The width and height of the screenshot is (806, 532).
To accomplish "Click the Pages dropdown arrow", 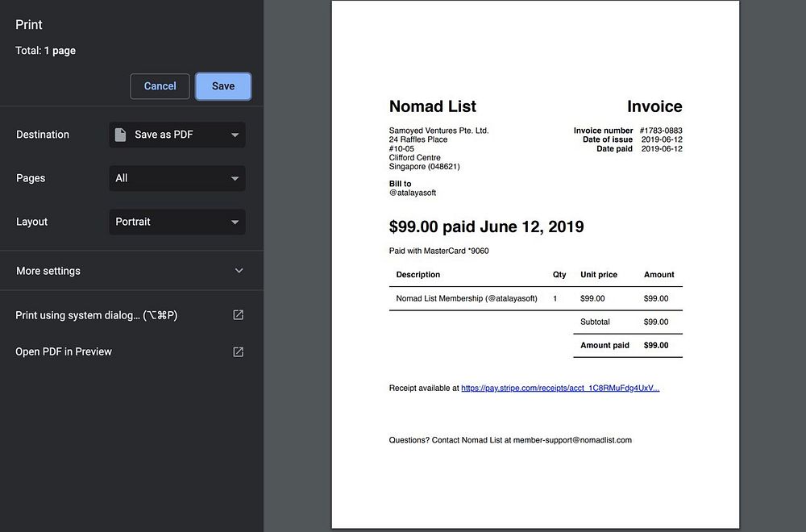I will point(235,179).
